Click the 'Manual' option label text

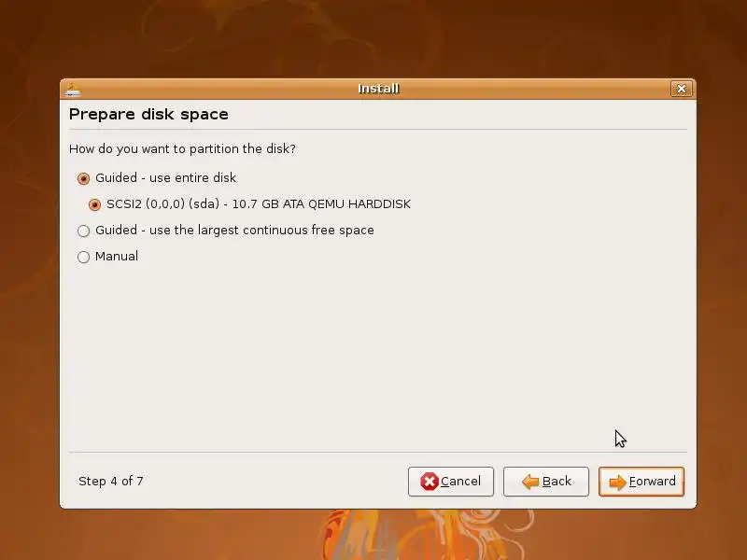117,256
